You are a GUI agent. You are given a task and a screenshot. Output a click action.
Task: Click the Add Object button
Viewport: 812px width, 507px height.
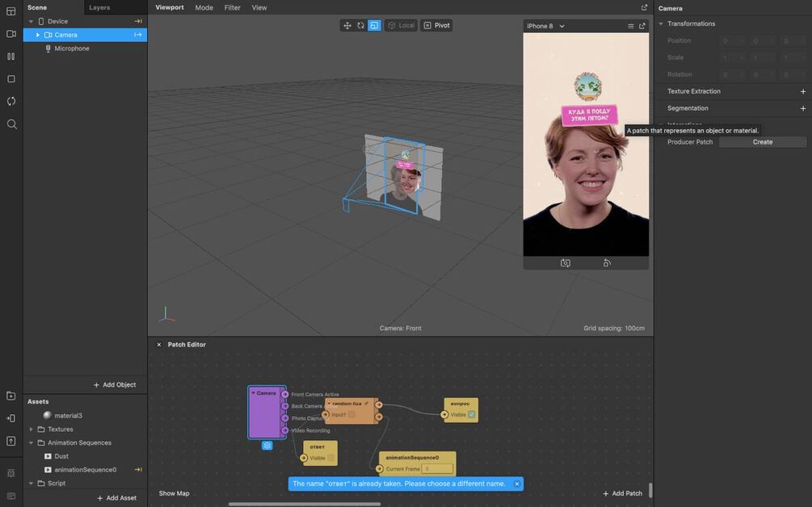[x=115, y=385]
